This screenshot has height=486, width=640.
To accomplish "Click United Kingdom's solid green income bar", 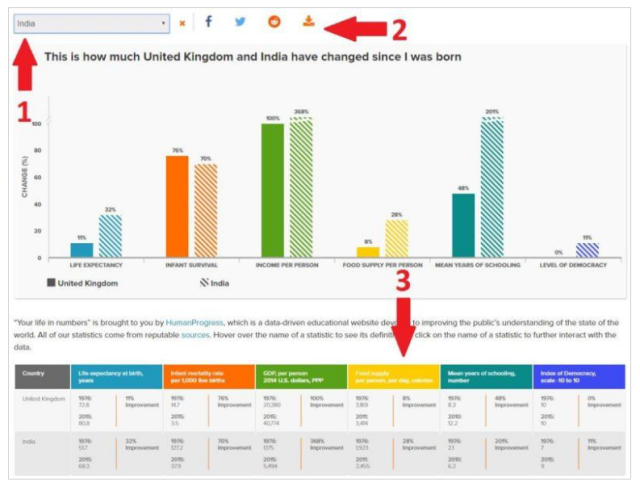I will (272, 190).
